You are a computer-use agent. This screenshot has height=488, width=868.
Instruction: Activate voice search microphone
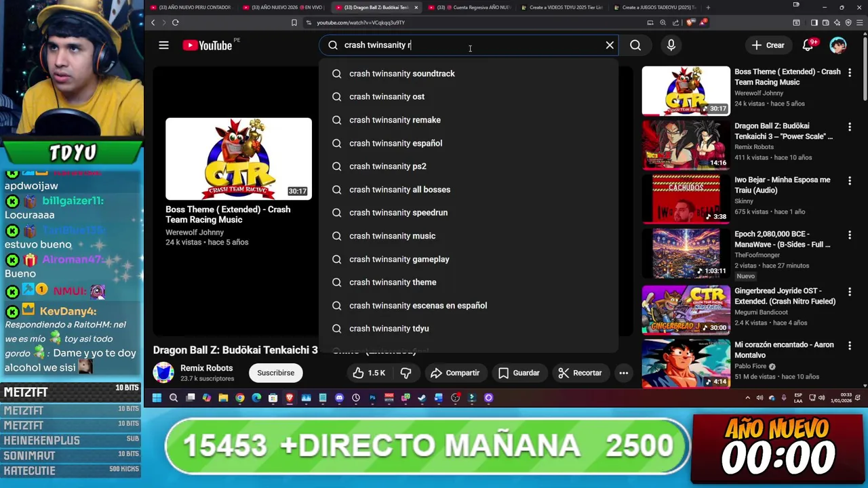pyautogui.click(x=671, y=45)
